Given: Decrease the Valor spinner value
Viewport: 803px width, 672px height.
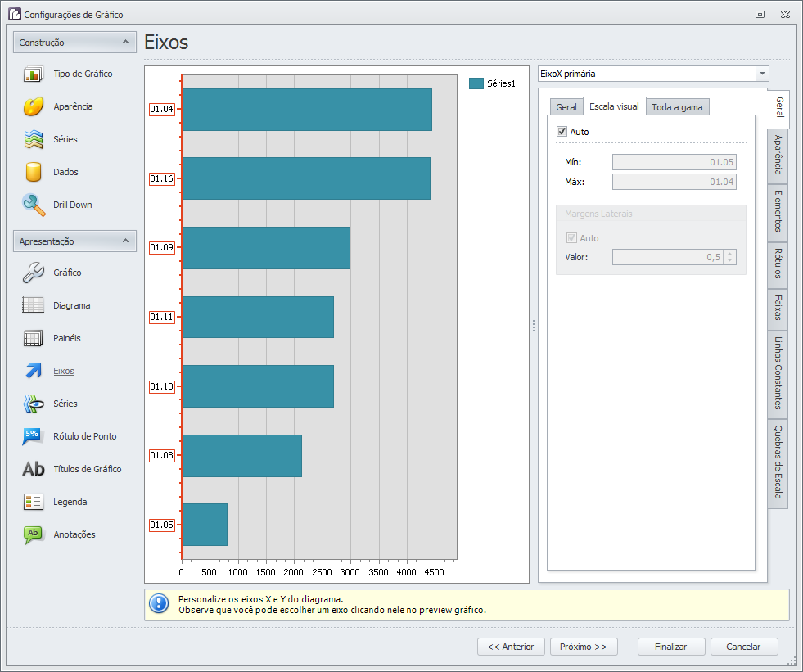Looking at the screenshot, I should [x=730, y=261].
